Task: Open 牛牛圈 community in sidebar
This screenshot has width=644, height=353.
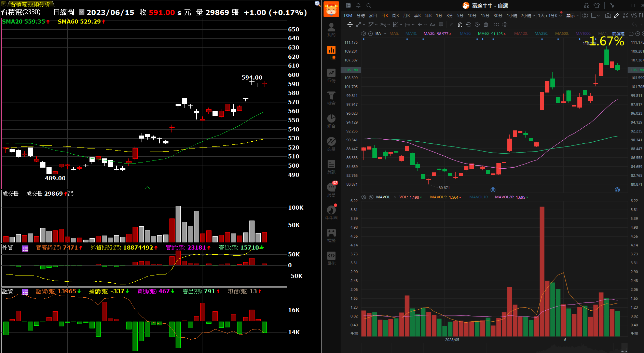Action: coord(331,212)
